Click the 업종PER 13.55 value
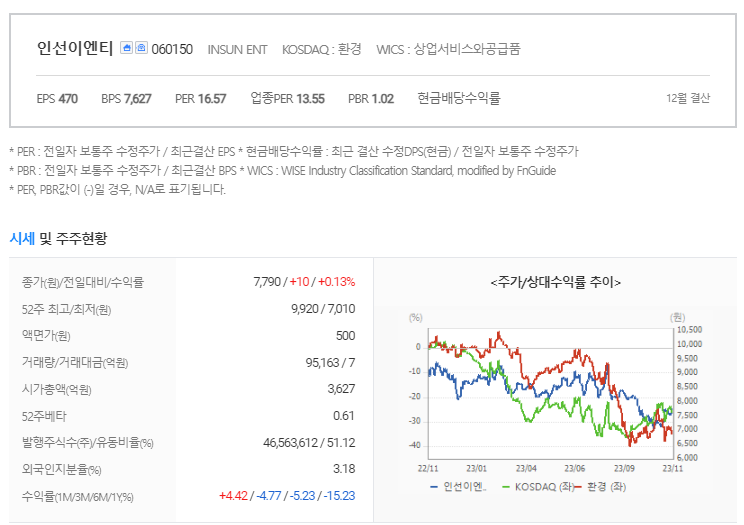 (x=288, y=99)
